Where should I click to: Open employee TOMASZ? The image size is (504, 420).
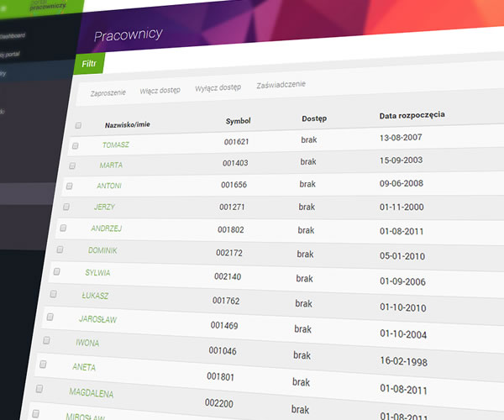(x=116, y=145)
